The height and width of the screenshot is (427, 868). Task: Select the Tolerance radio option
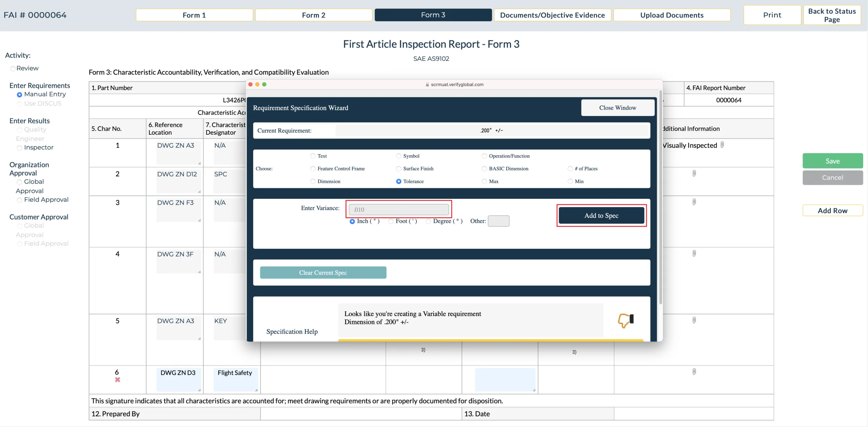pyautogui.click(x=399, y=182)
